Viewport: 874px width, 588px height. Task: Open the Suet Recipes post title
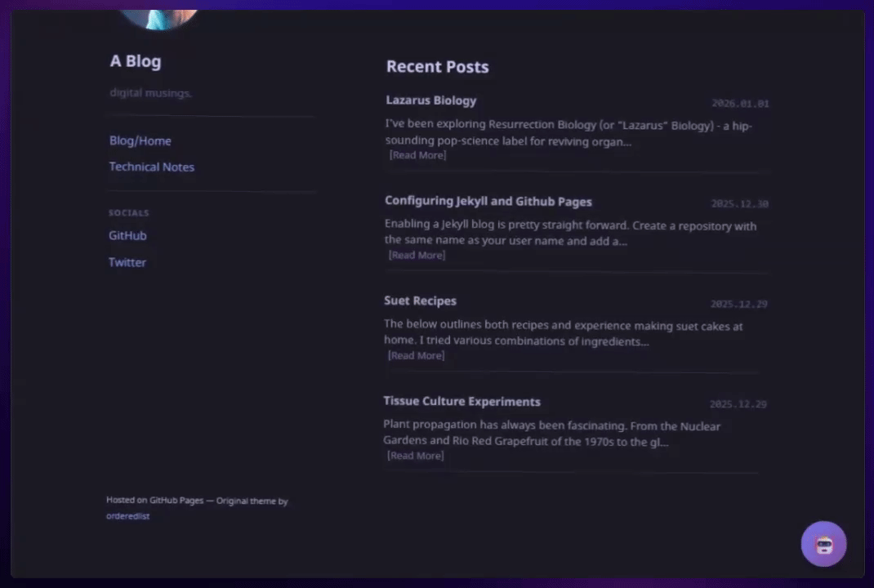tap(420, 301)
